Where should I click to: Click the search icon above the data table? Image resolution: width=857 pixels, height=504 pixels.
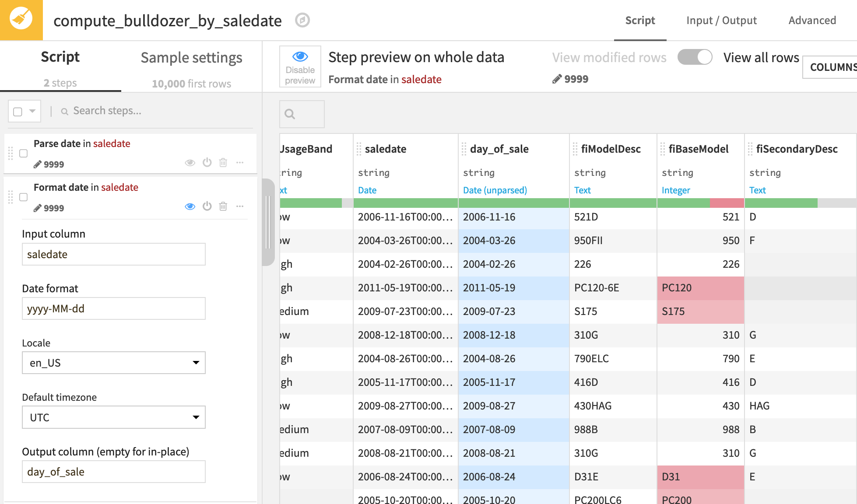290,114
